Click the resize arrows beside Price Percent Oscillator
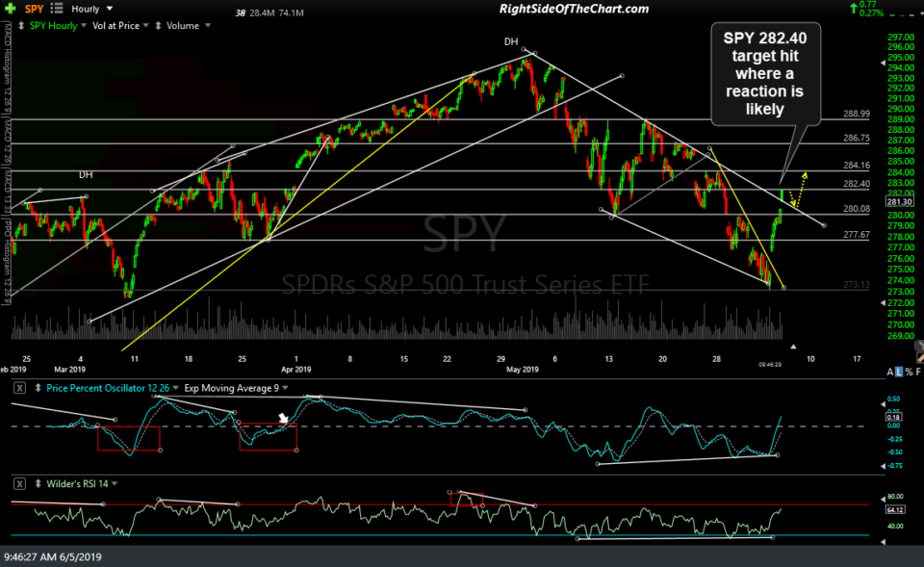924x567 pixels. point(36,388)
